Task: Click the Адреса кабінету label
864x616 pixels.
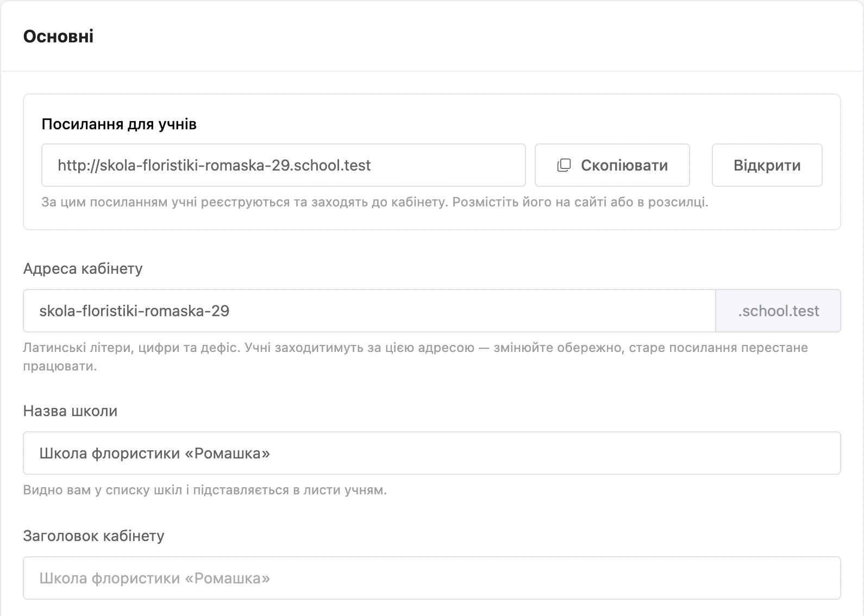Action: 83,269
